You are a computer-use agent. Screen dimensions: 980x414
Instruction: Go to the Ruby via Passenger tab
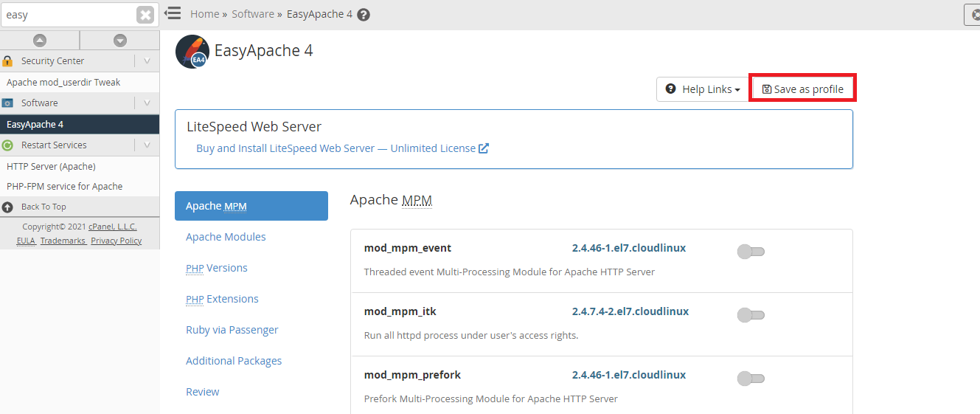point(232,330)
